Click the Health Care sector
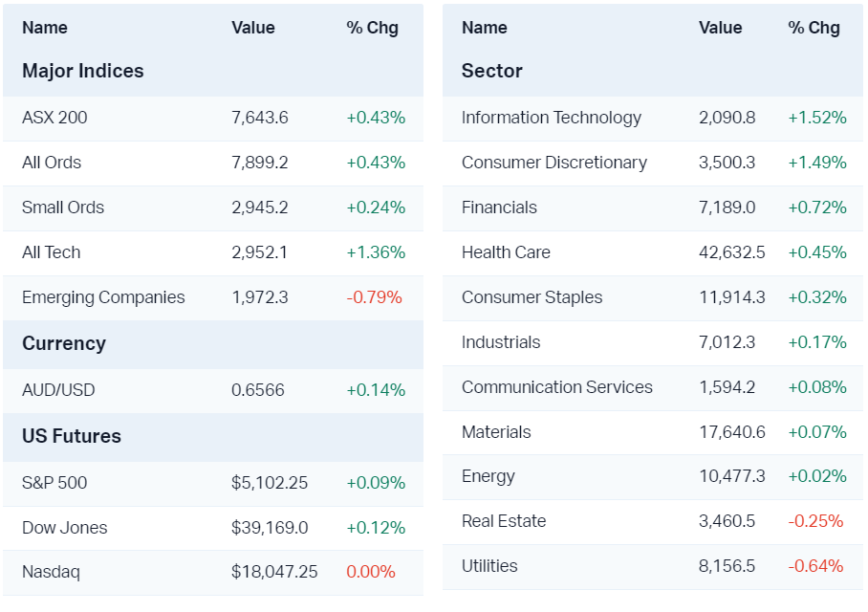Image resolution: width=868 pixels, height=612 pixels. [x=506, y=252]
